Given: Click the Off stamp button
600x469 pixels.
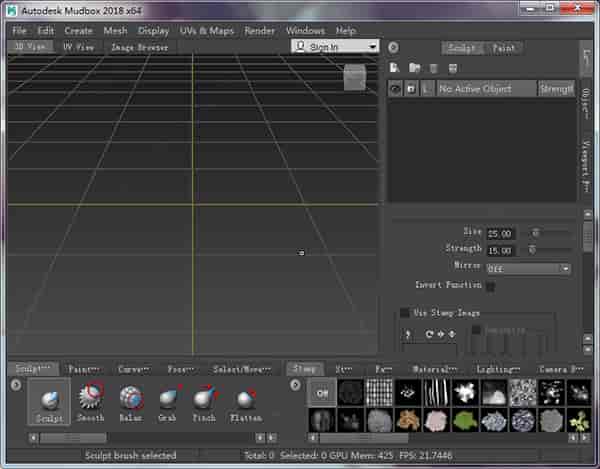Looking at the screenshot, I should pyautogui.click(x=321, y=393).
